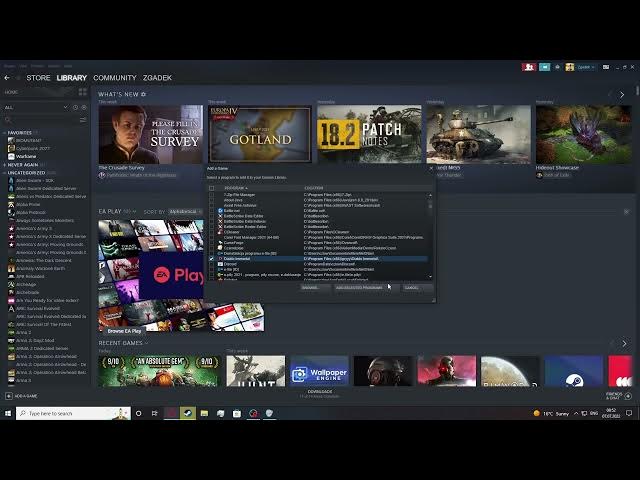Screen dimensions: 640x480
Task: Check the CCleaner checkbox
Action: pyautogui.click(x=211, y=232)
